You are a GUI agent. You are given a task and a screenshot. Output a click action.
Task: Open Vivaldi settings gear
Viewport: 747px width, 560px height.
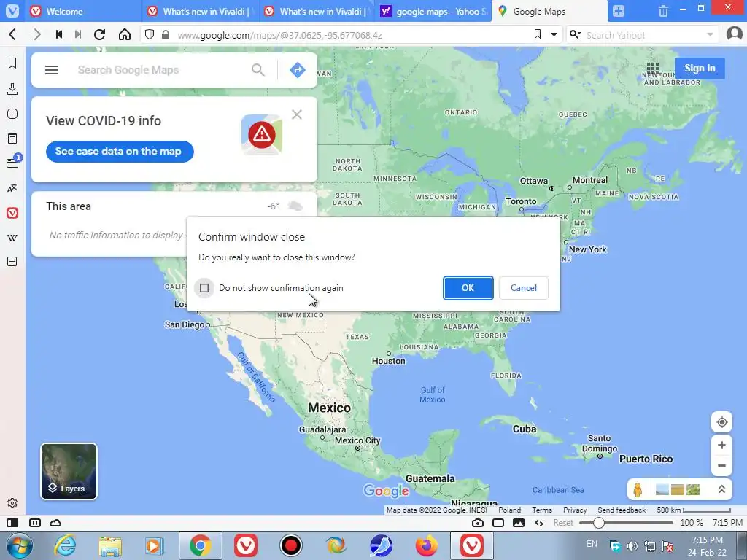tap(12, 503)
